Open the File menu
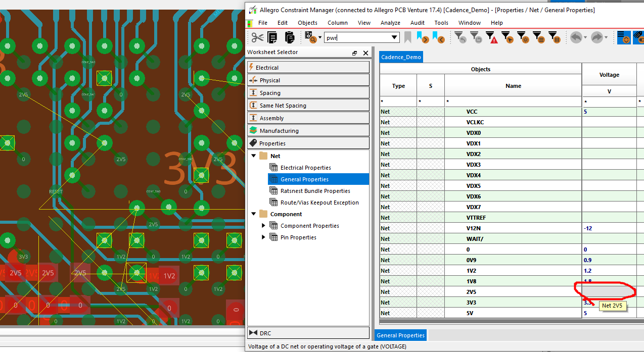 263,23
